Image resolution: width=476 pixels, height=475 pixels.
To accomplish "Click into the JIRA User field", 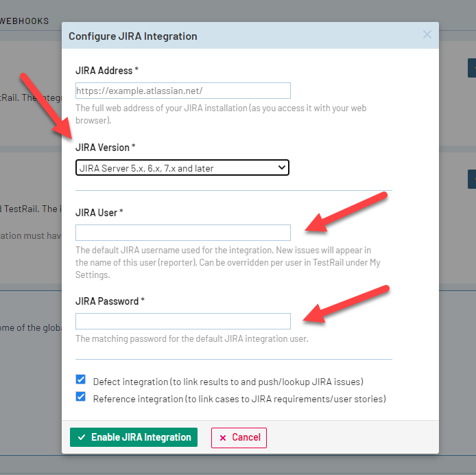I will [182, 232].
